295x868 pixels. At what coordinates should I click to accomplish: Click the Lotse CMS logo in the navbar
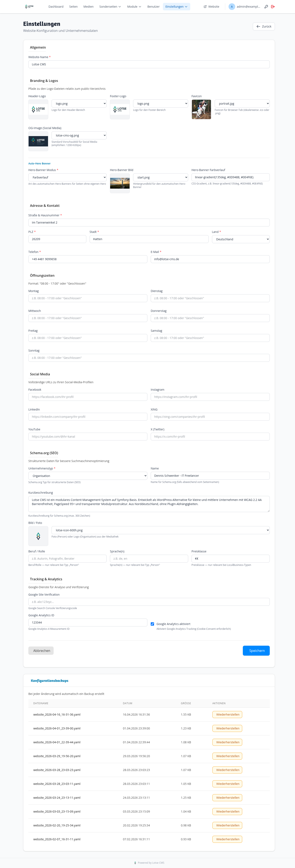pos(29,6)
